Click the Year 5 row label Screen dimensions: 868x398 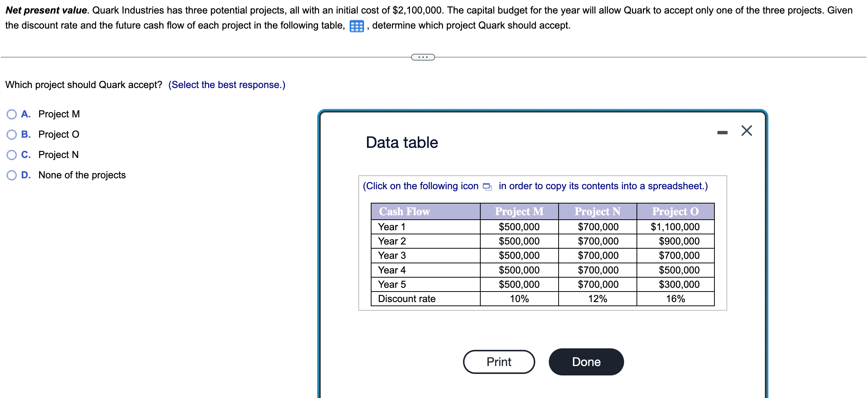click(392, 284)
